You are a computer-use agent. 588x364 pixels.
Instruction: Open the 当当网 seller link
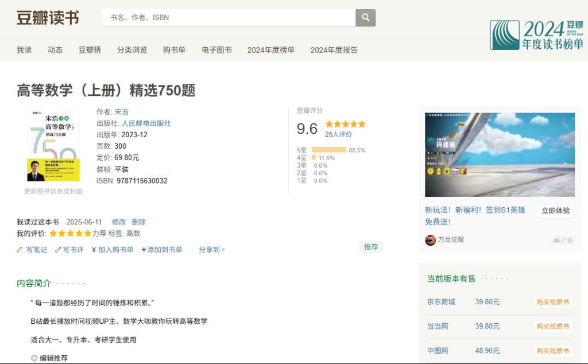tap(438, 326)
